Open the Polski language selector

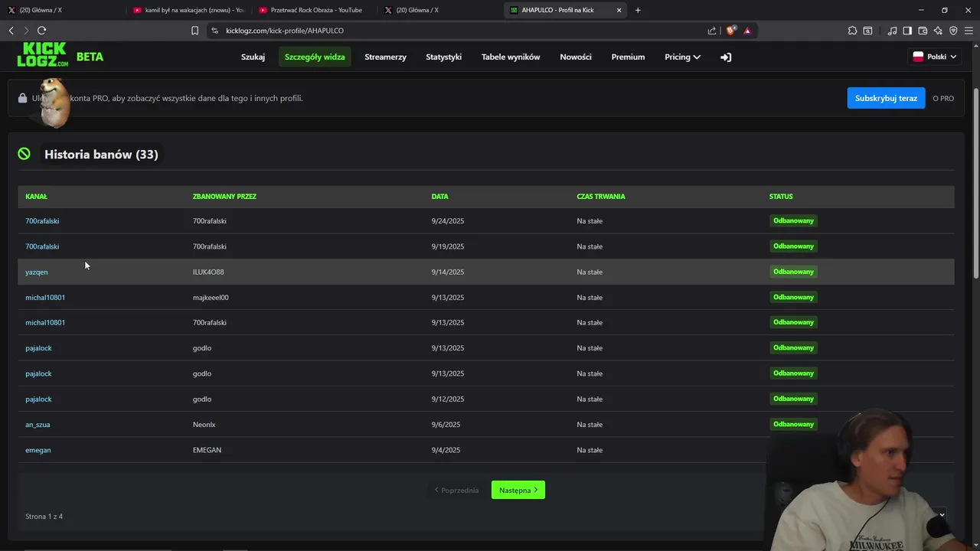(x=934, y=57)
